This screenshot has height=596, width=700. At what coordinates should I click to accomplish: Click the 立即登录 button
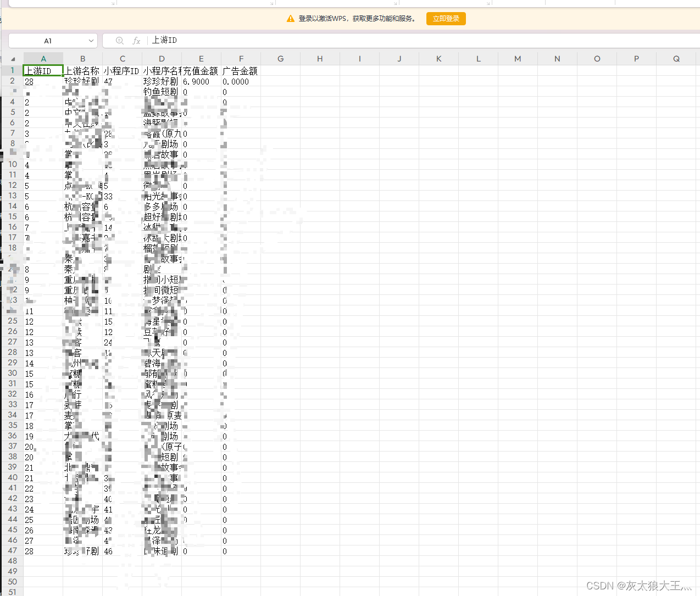(446, 18)
